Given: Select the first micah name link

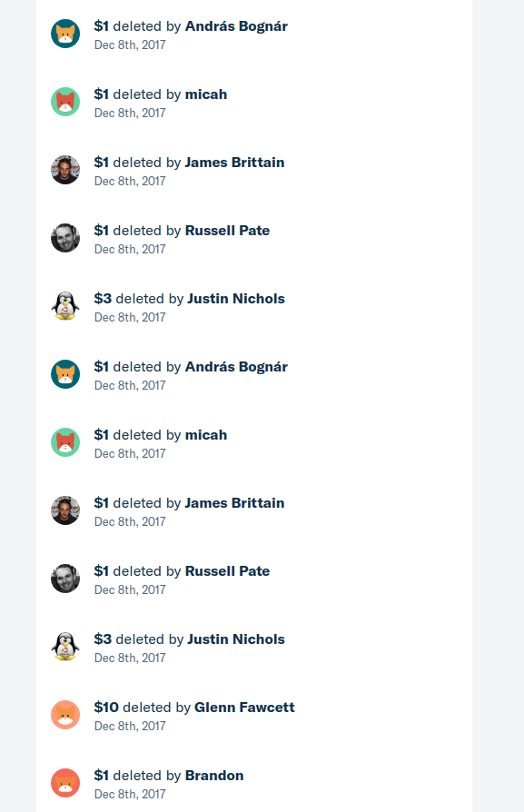Looking at the screenshot, I should coord(206,94).
